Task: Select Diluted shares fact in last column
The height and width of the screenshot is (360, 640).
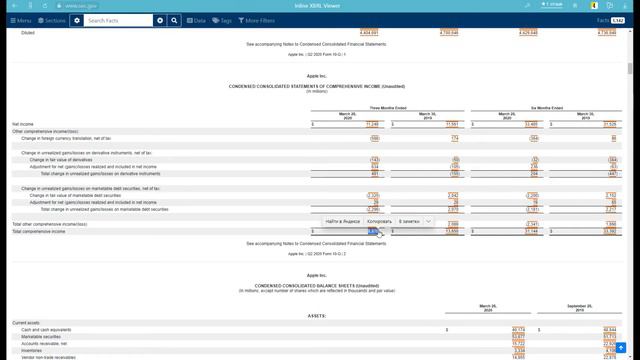Action: coord(607,33)
